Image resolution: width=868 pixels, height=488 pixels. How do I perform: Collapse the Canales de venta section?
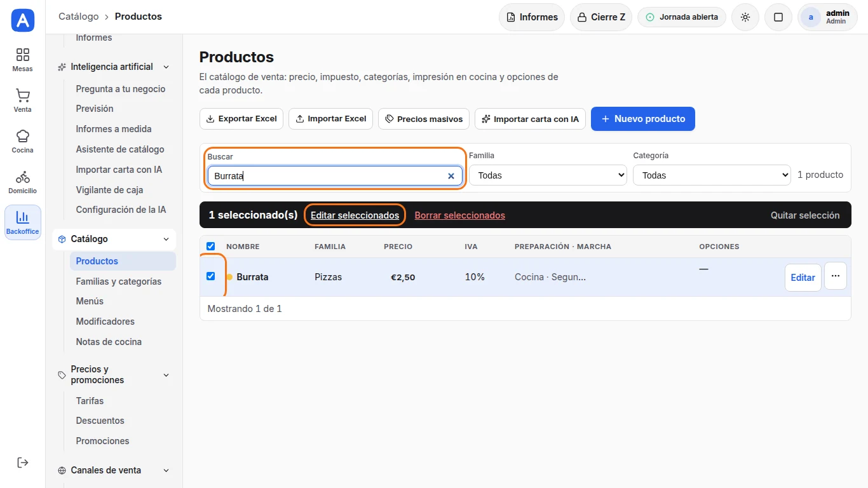click(114, 470)
